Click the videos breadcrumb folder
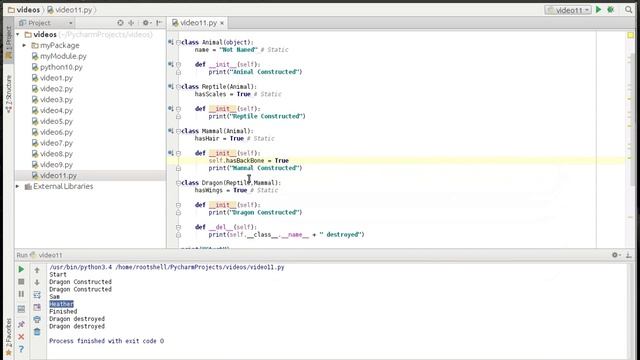This screenshot has width=640, height=360. point(24,10)
